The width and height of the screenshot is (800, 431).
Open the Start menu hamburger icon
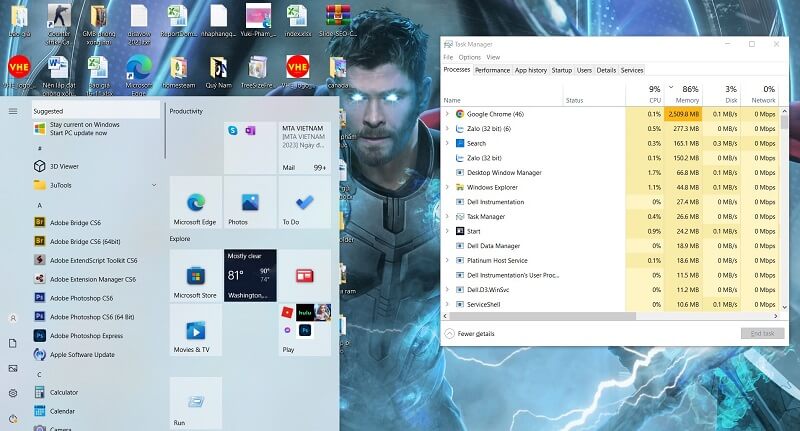tap(13, 111)
